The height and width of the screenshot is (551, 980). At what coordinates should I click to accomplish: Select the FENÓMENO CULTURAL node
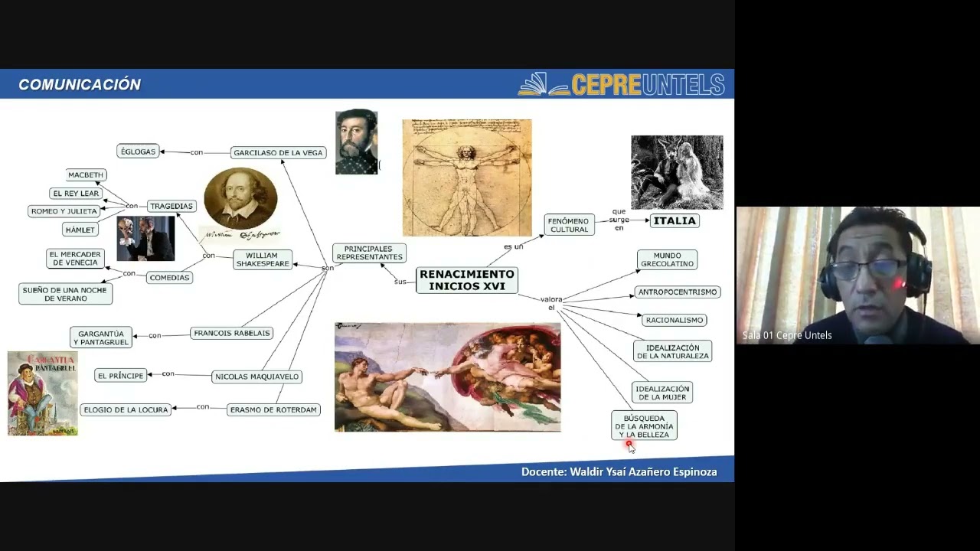pyautogui.click(x=570, y=225)
